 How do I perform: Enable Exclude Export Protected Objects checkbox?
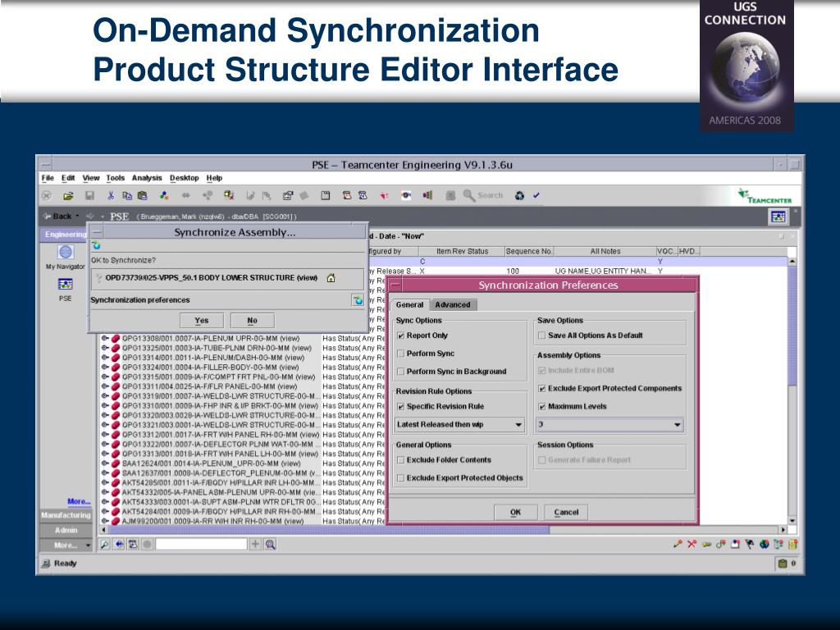[400, 478]
